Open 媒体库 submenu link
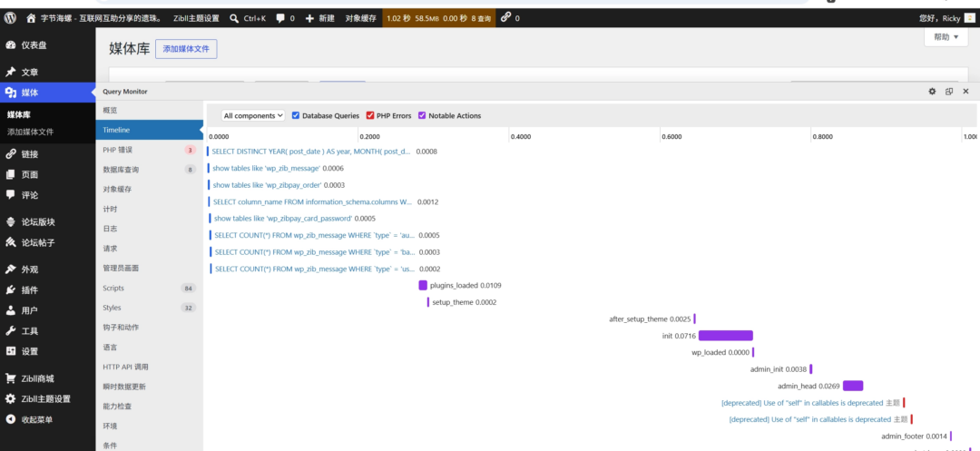The height and width of the screenshot is (451, 980). (x=19, y=115)
